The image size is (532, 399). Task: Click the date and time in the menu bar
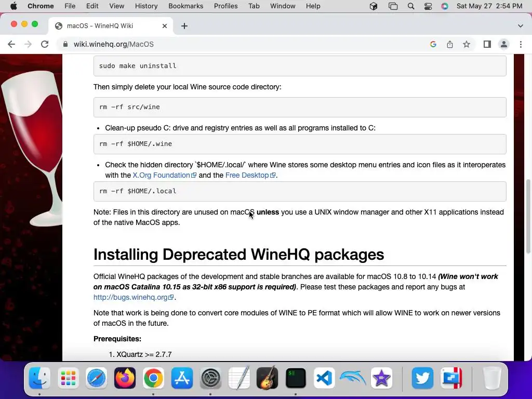point(489,6)
